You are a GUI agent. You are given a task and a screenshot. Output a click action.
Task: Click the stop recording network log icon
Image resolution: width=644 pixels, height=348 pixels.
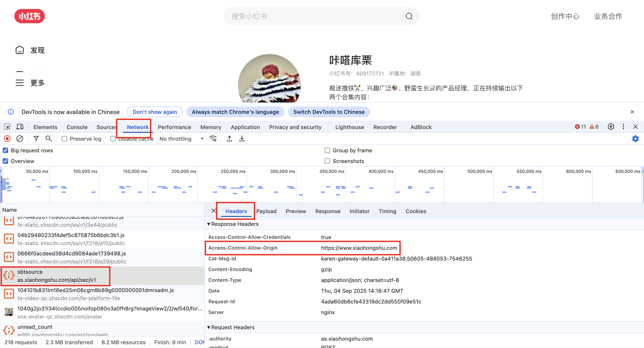pos(7,139)
